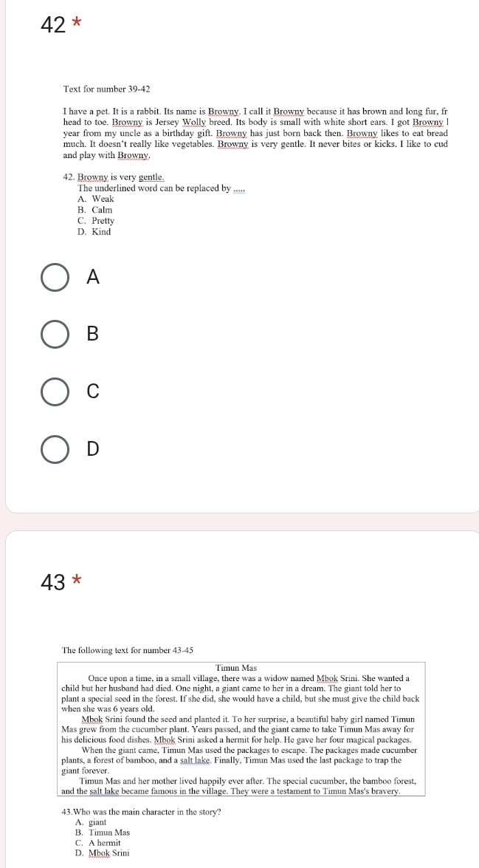Click the letter D answer label
This screenshot has width=479, height=868.
(x=93, y=448)
